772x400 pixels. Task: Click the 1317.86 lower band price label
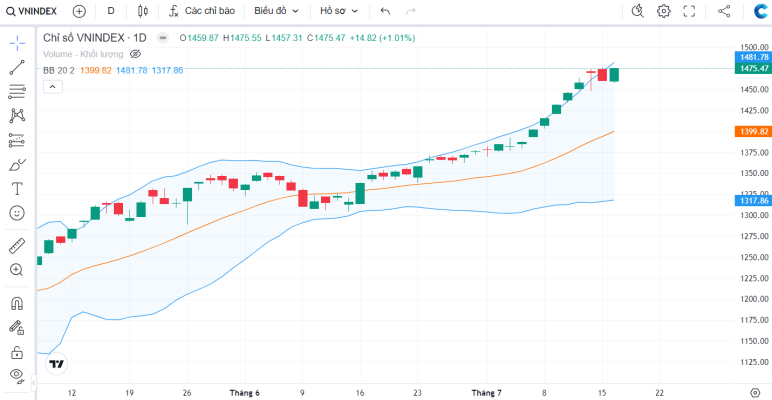(753, 200)
